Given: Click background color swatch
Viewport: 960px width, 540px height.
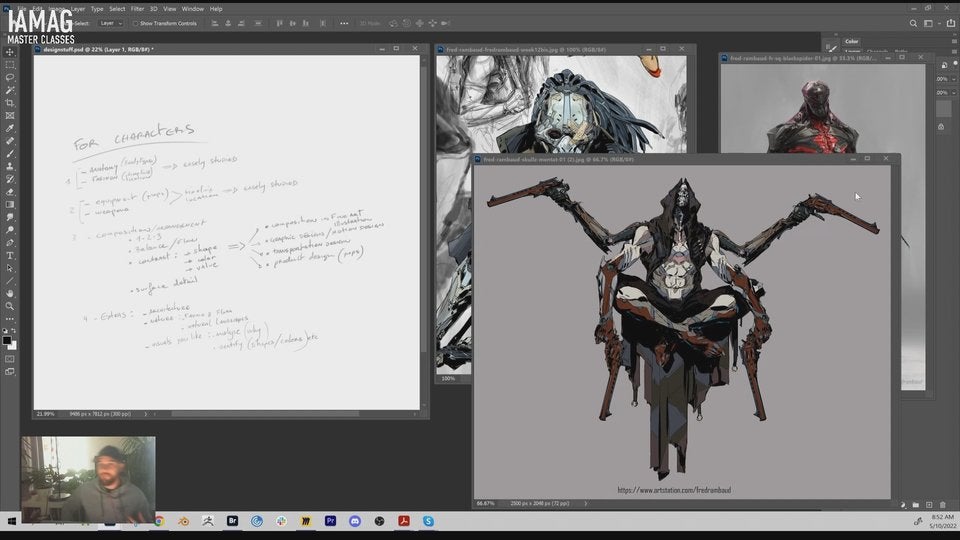Looking at the screenshot, I should [13, 346].
